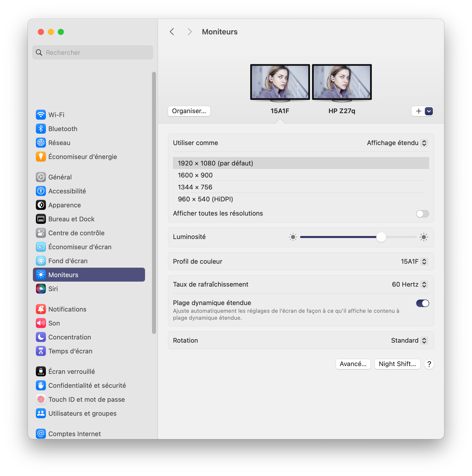This screenshot has height=476, width=472.
Task: Select 960 × 540 (HiDPI) resolution
Action: coord(301,199)
